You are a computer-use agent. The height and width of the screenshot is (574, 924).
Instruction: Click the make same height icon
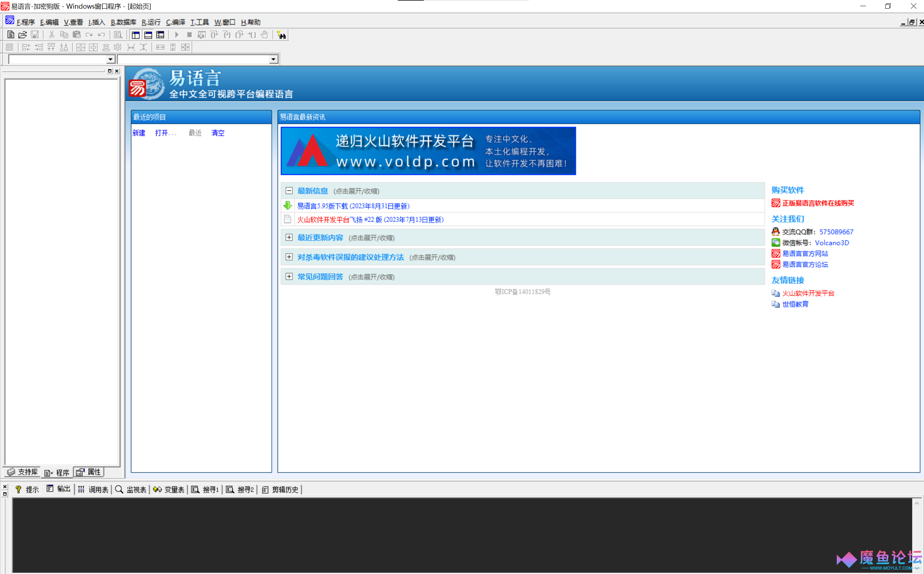click(x=173, y=47)
